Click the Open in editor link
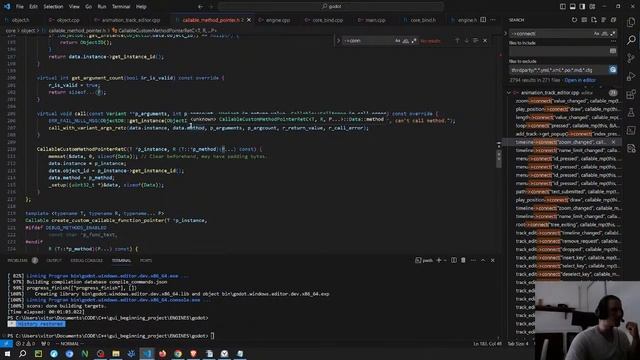The width and height of the screenshot is (640, 360). click(580, 80)
